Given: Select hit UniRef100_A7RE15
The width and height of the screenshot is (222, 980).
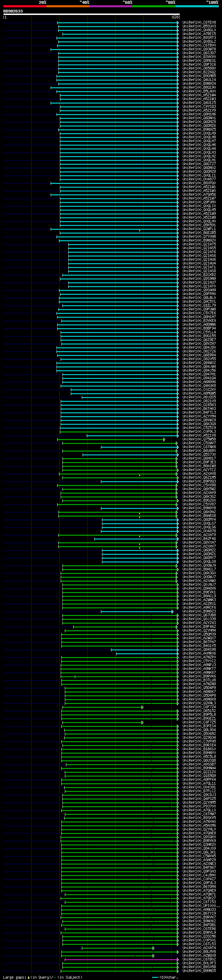Looking at the screenshot, I should (199, 34).
